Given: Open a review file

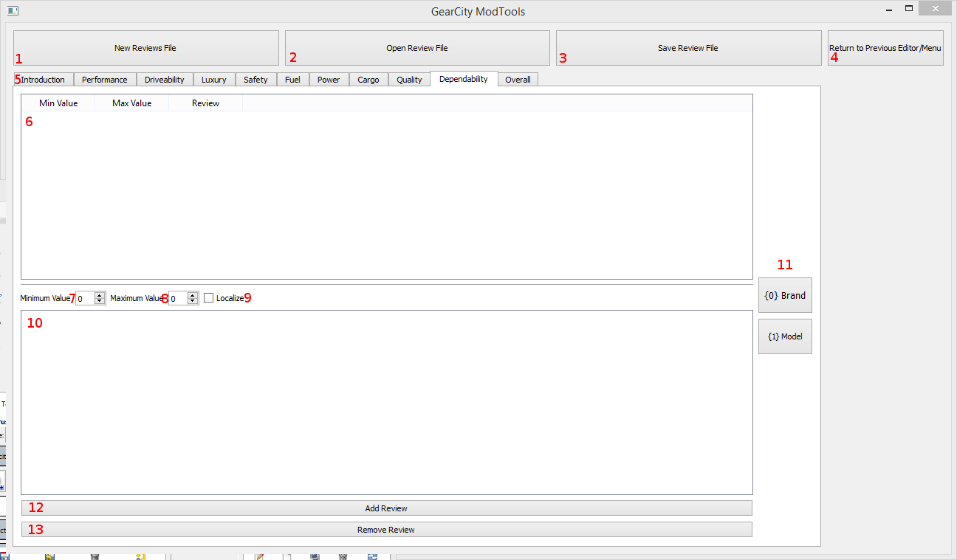Looking at the screenshot, I should [417, 48].
